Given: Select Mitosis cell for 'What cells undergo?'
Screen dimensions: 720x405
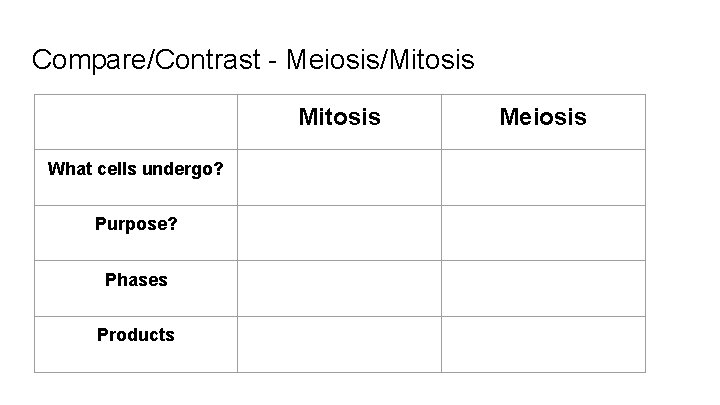Looking at the screenshot, I should (x=339, y=177).
